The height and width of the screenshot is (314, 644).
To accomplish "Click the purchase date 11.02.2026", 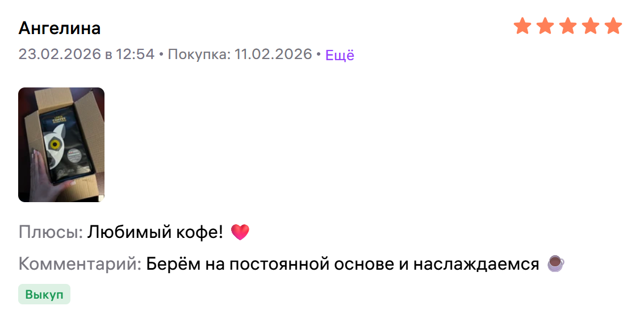I will point(273,55).
